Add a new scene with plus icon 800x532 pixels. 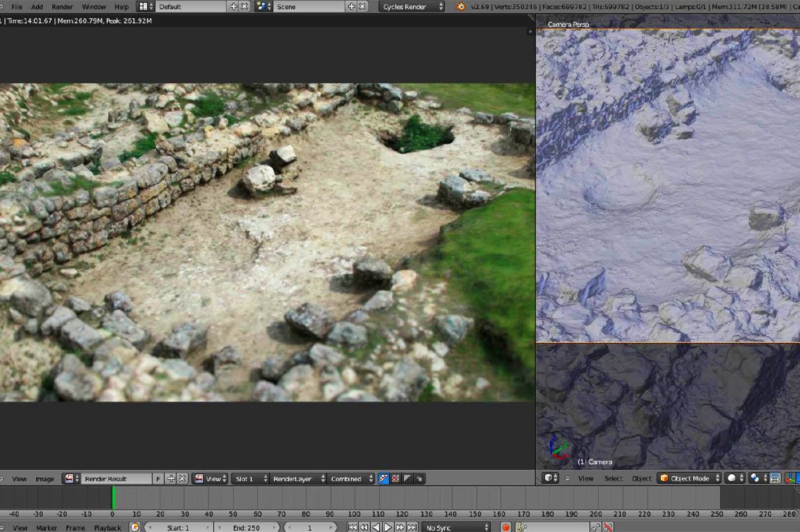(x=351, y=7)
